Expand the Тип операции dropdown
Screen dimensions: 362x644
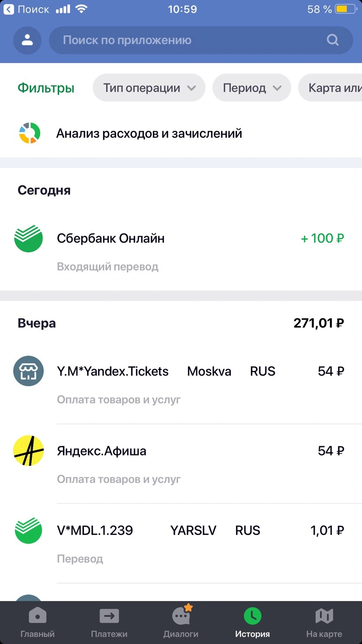click(x=149, y=88)
